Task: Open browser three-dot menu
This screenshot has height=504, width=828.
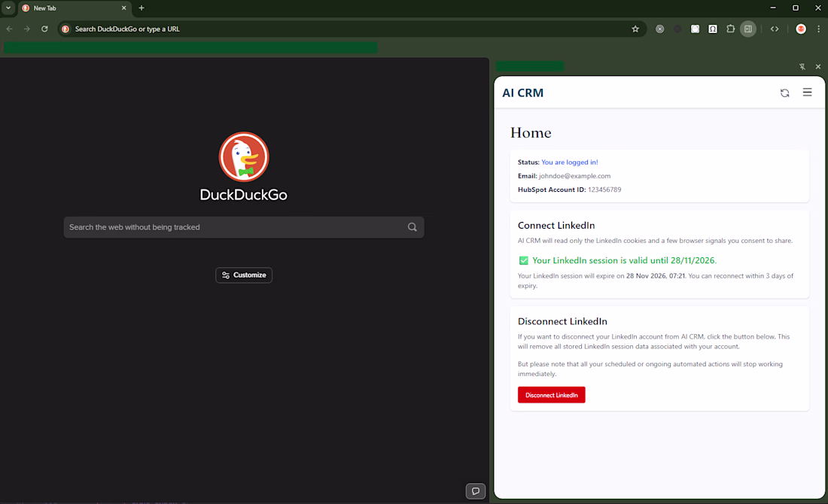Action: tap(818, 29)
